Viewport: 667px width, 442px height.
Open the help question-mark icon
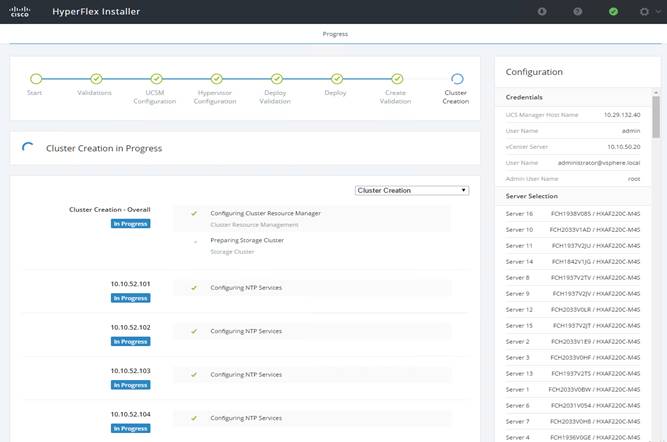578,11
